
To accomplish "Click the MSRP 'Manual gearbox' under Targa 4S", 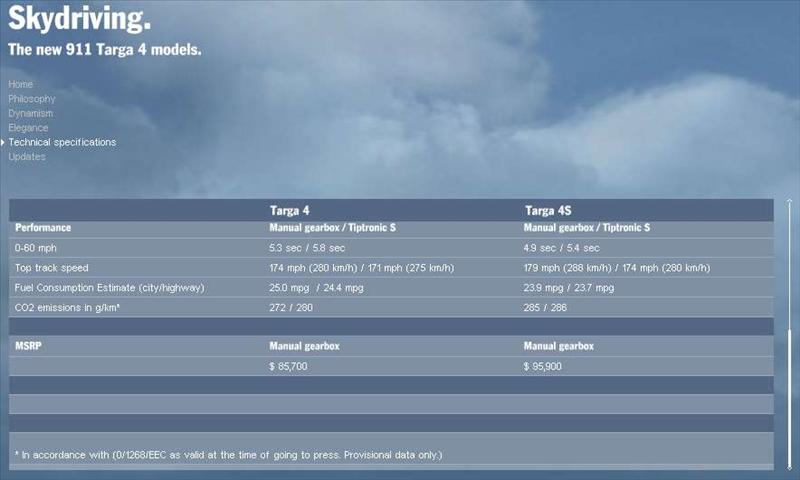I will tap(559, 346).
